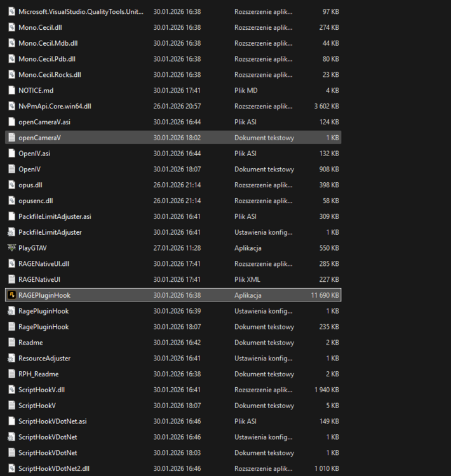Image resolution: width=451 pixels, height=476 pixels.
Task: Click the Readme text document icon
Action: tap(11, 343)
